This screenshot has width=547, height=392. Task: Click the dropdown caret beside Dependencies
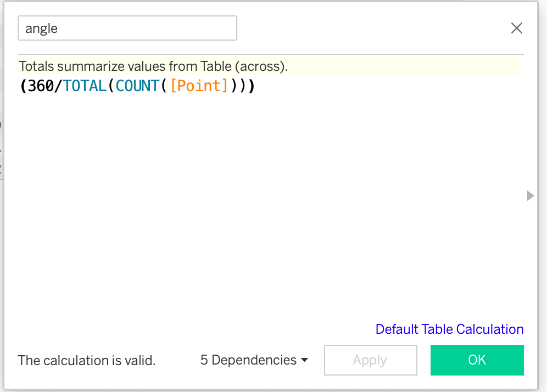[x=304, y=361]
